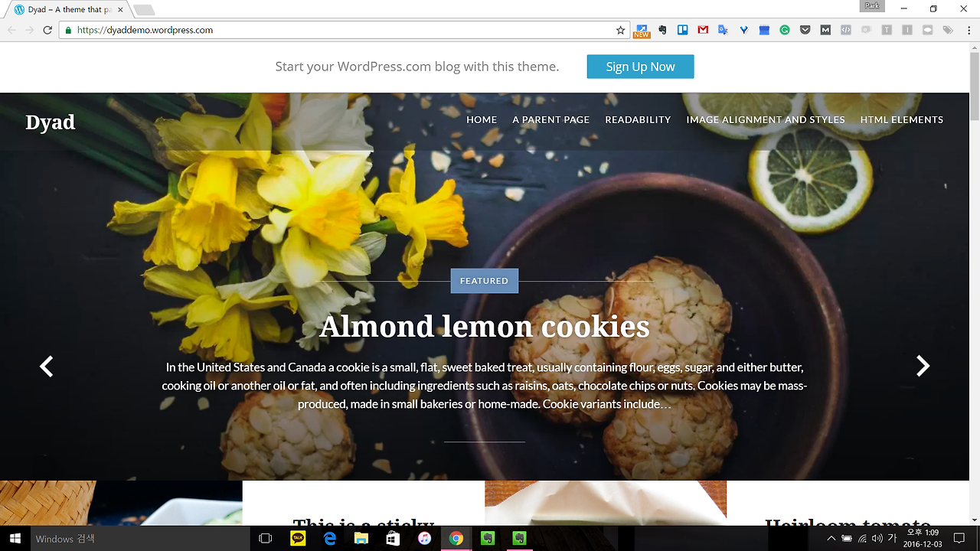The width and height of the screenshot is (980, 551).
Task: Go to the next featured slide
Action: coord(923,367)
